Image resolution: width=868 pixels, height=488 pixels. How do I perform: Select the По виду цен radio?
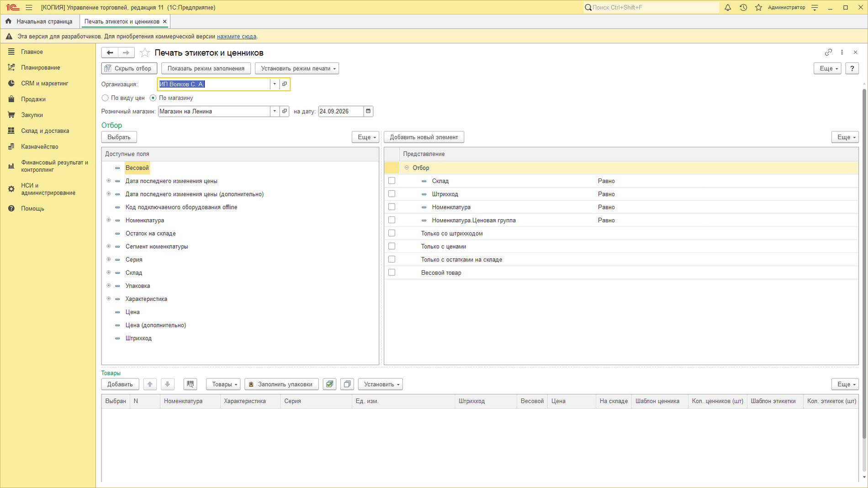pyautogui.click(x=105, y=98)
